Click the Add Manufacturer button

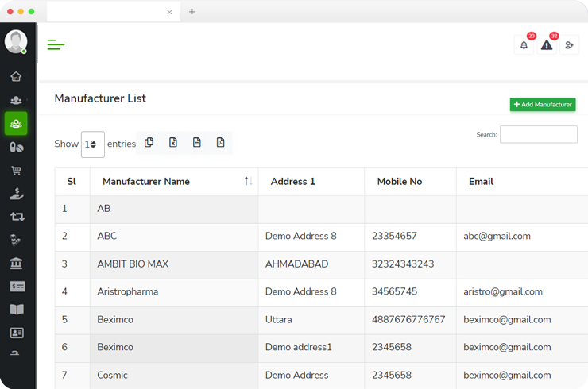point(543,104)
